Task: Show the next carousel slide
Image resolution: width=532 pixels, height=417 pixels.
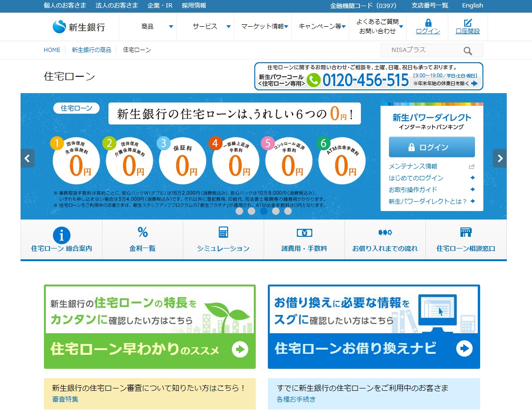Action: [499, 158]
